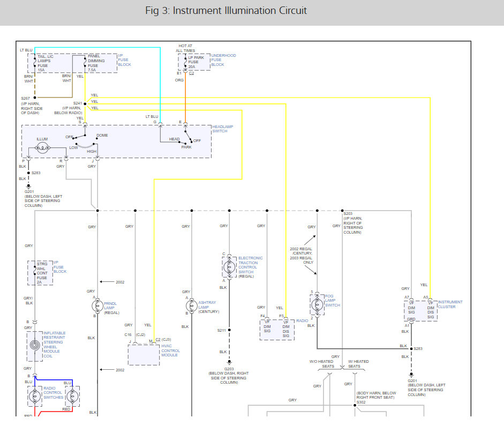Click the 'TAIL, LIC LAMPS FUSE 15A' text
This screenshot has width=504, height=433.
click(45, 63)
